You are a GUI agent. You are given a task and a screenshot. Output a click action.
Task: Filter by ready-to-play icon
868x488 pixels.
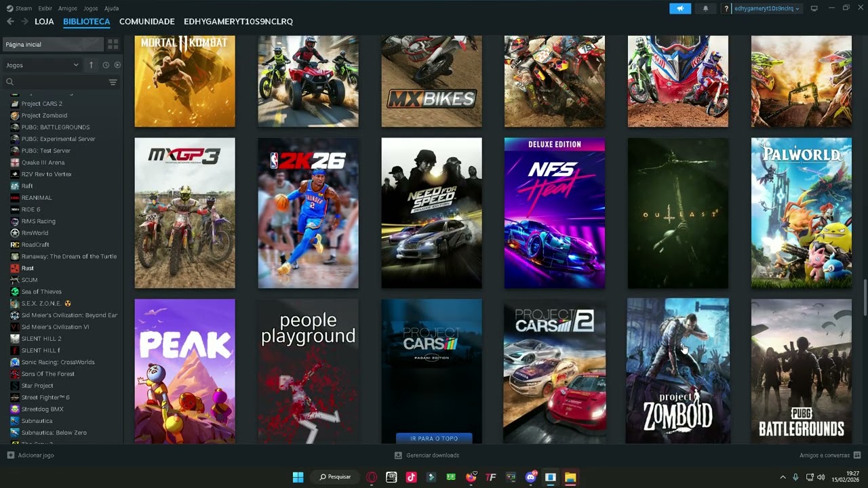(117, 65)
